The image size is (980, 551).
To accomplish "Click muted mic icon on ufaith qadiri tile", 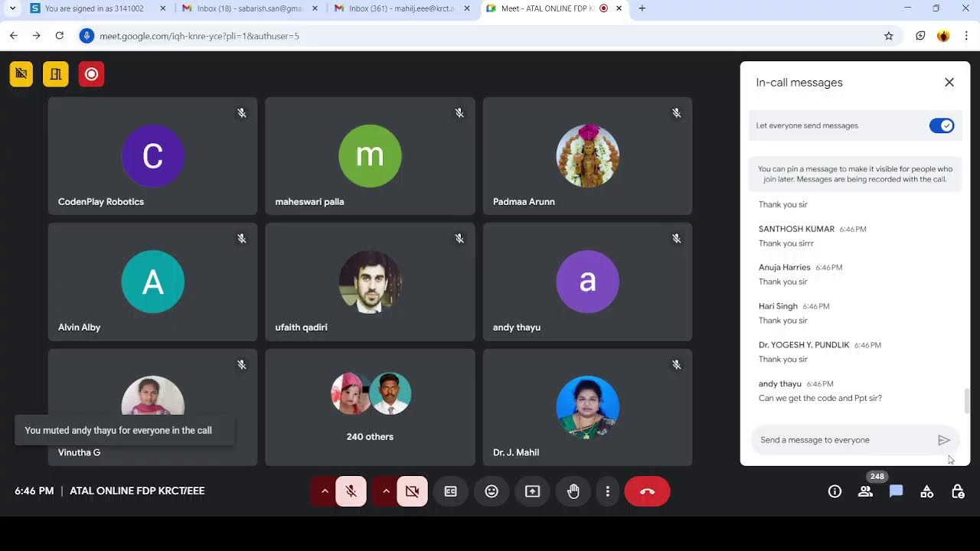I will click(459, 239).
